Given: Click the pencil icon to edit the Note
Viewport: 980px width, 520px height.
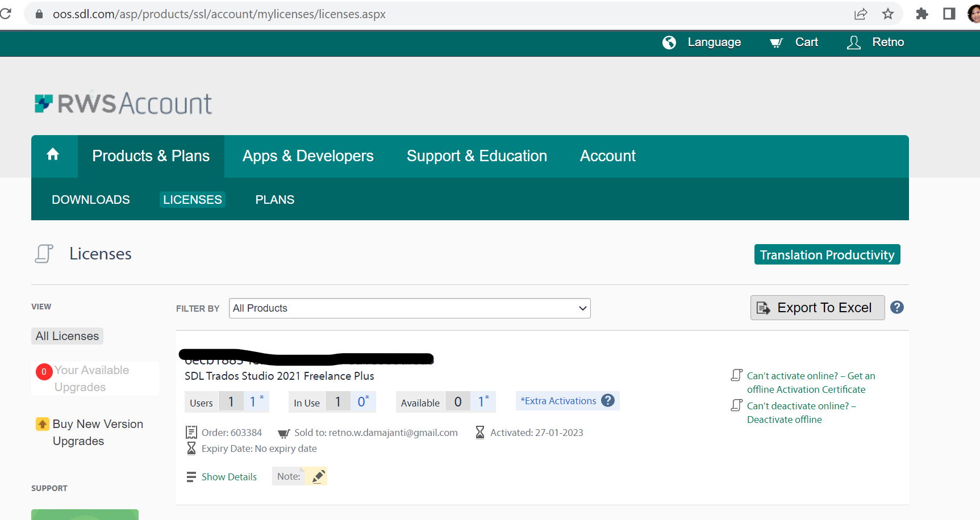Looking at the screenshot, I should click(x=318, y=476).
